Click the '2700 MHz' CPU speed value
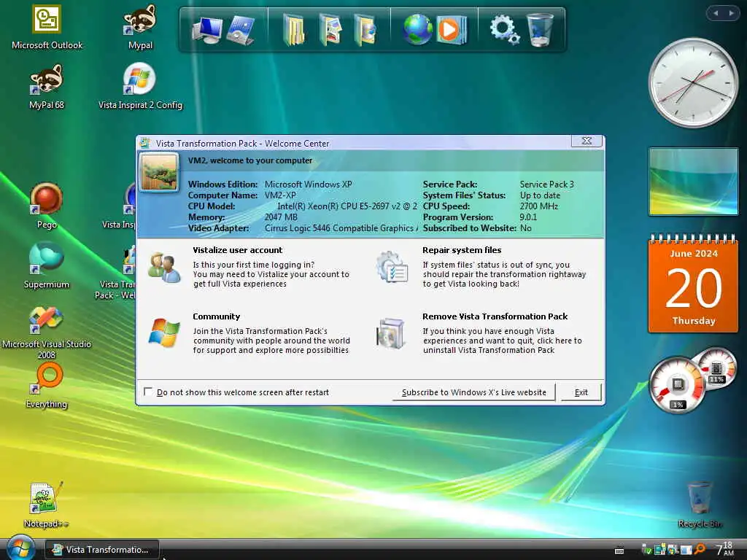The width and height of the screenshot is (747, 560). (x=538, y=206)
